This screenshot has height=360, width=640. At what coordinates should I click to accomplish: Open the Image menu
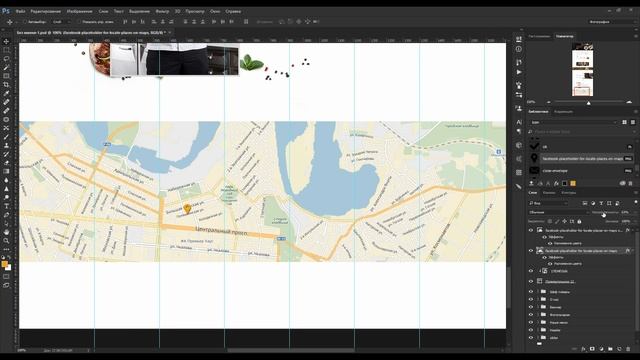pyautogui.click(x=79, y=11)
